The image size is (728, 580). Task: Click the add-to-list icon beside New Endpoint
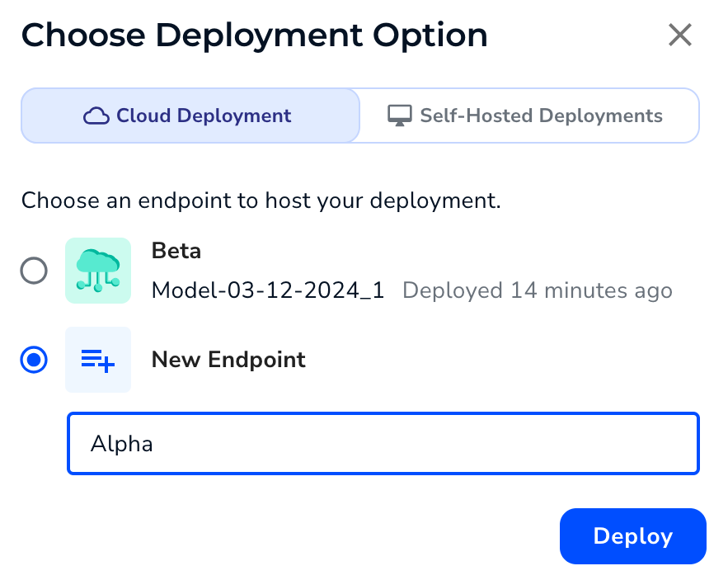click(x=98, y=360)
